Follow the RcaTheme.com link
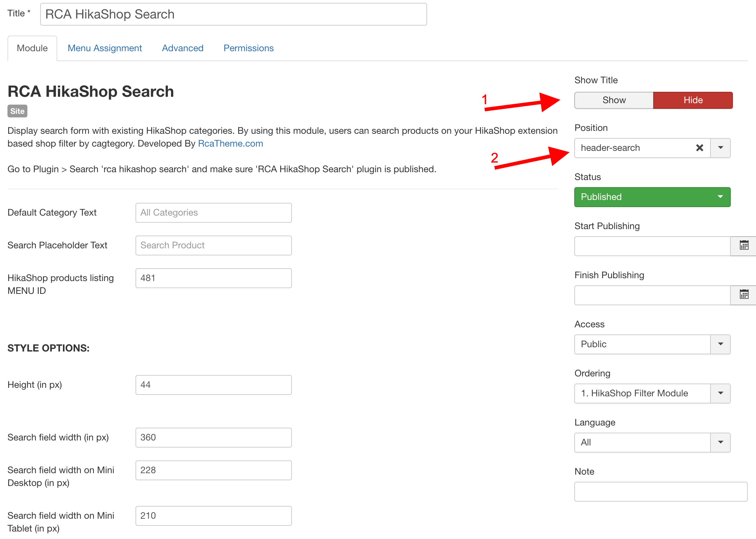 point(230,143)
